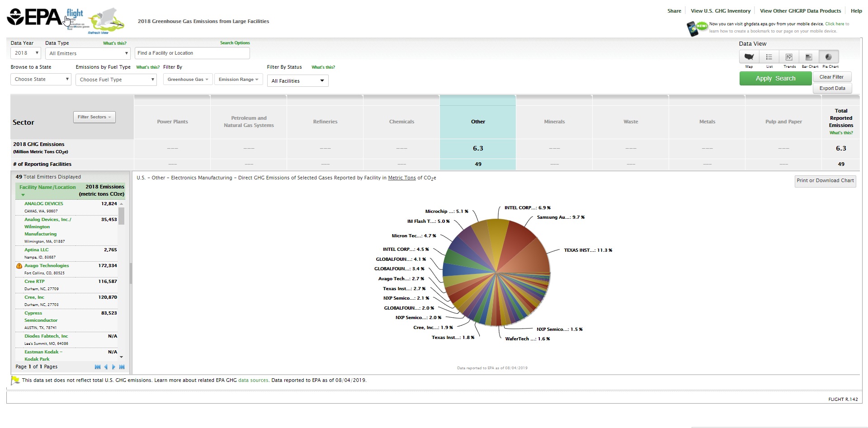Image resolution: width=868 pixels, height=428 pixels.
Task: Open View U.S. GHG Inventory link
Action: (x=720, y=11)
